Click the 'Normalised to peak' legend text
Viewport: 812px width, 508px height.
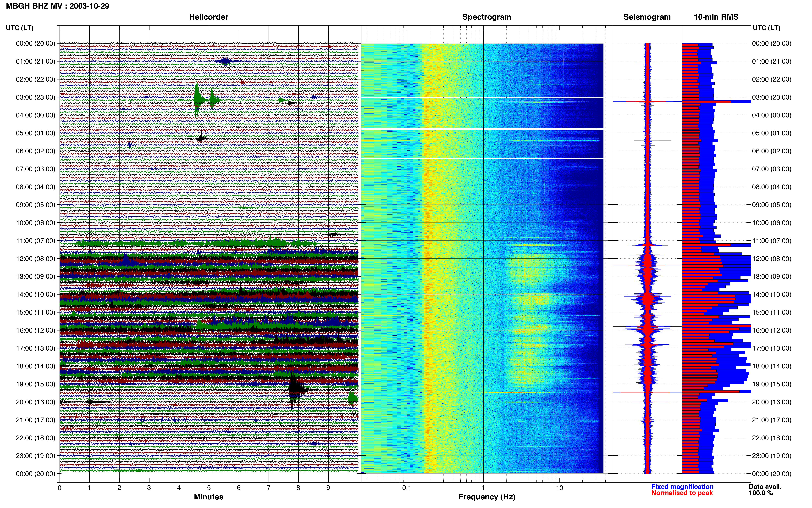(682, 493)
